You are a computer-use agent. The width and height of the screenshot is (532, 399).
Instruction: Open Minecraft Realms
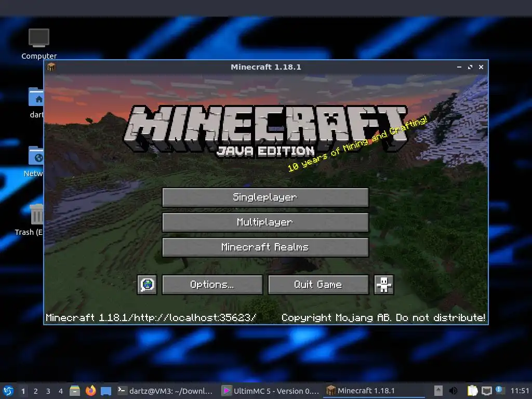click(x=265, y=247)
